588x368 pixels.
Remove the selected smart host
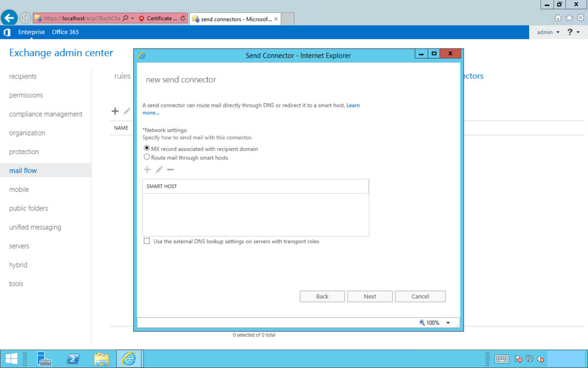(x=170, y=169)
